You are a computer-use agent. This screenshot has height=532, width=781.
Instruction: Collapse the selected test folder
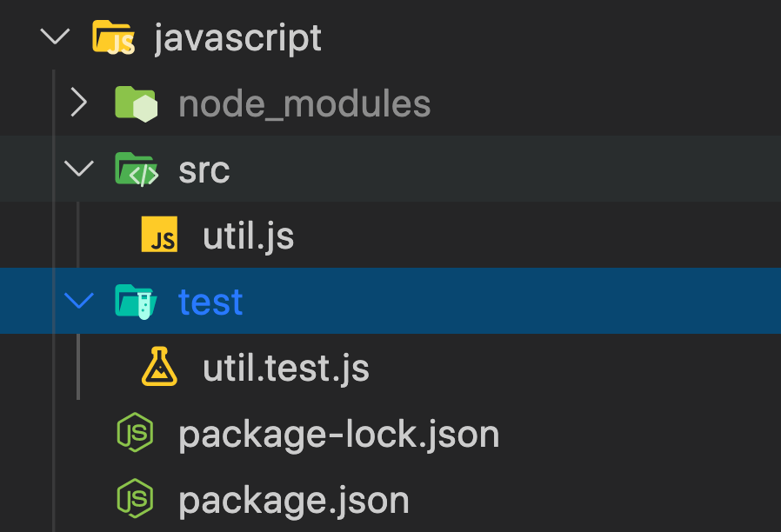pyautogui.click(x=78, y=301)
